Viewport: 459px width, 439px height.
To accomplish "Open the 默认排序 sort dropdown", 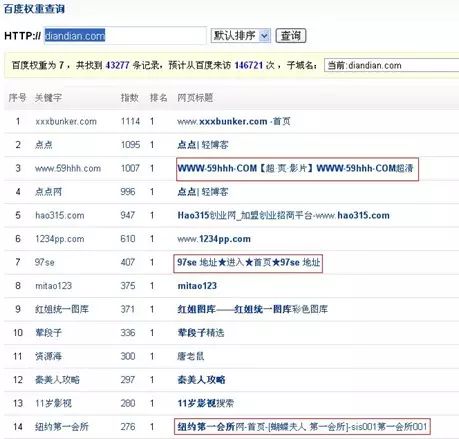I will pos(240,35).
